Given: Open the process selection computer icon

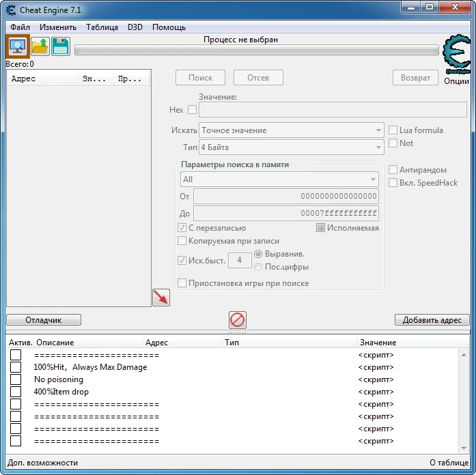Looking at the screenshot, I should point(18,46).
